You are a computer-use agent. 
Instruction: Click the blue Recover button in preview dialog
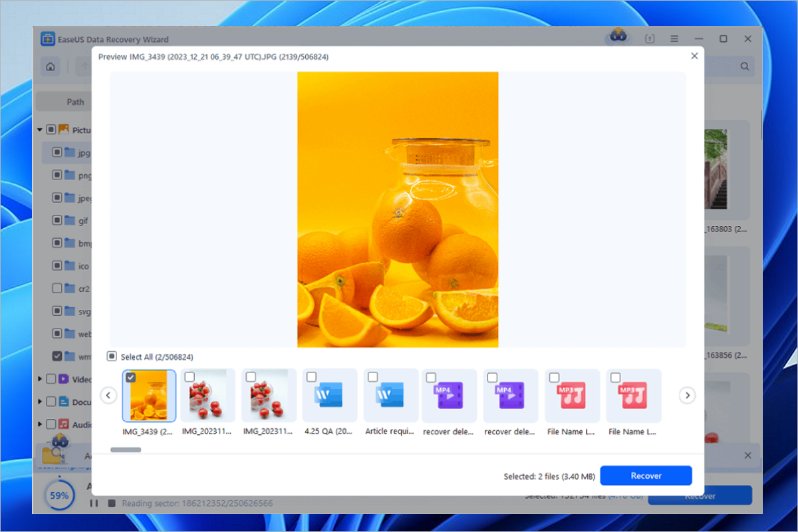[x=646, y=475]
